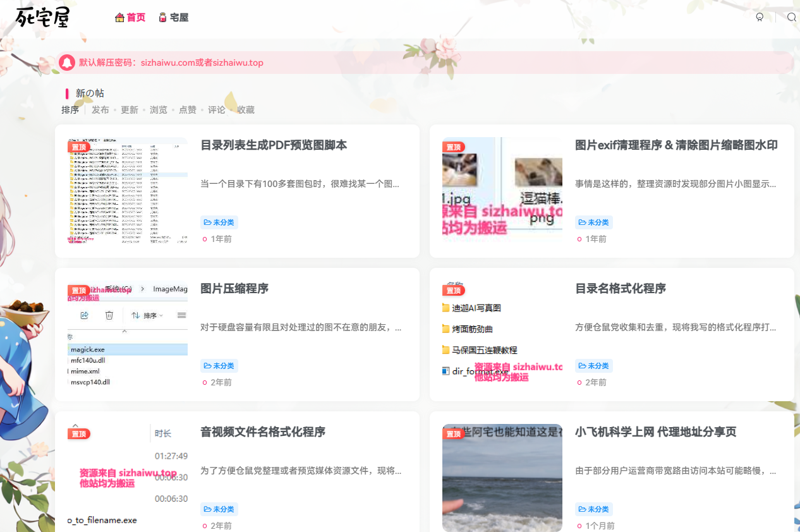
Task: Sort posts by 收藏
Action: coord(246,110)
